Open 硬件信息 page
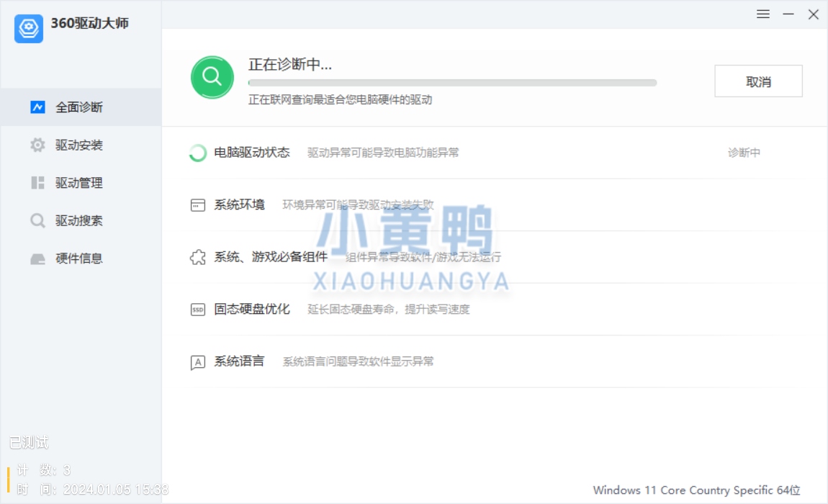 [x=81, y=258]
